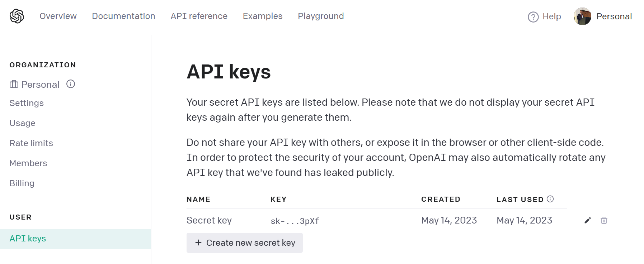Open the Overview page
The height and width of the screenshot is (264, 644).
pyautogui.click(x=58, y=16)
